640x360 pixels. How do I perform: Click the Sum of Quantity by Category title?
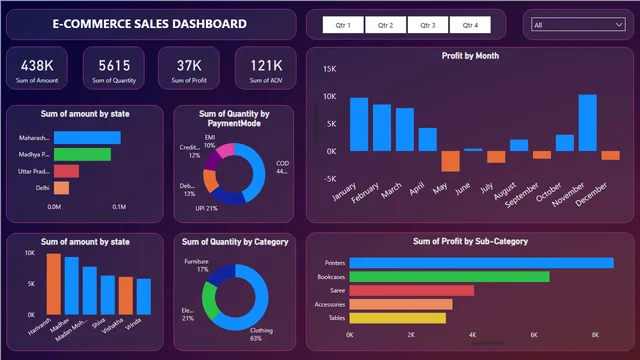click(x=235, y=242)
